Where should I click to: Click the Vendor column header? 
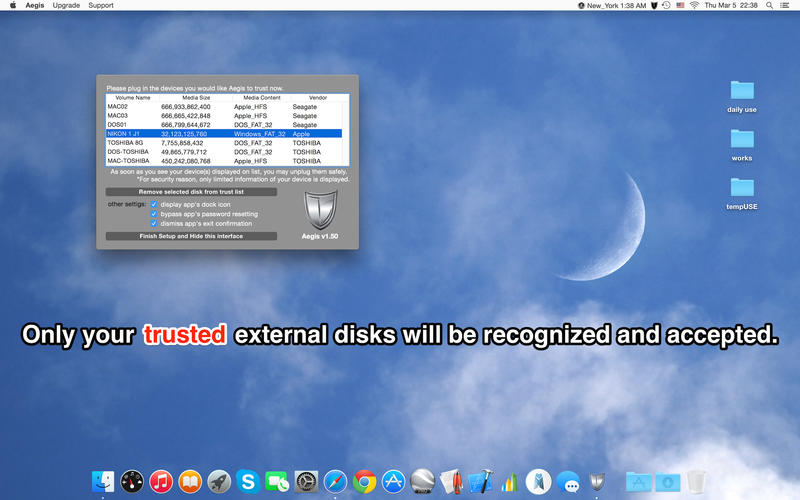click(x=317, y=97)
